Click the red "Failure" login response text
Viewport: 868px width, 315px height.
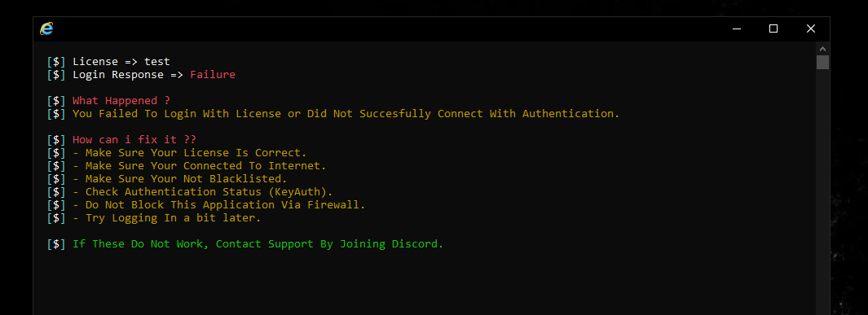coord(213,75)
